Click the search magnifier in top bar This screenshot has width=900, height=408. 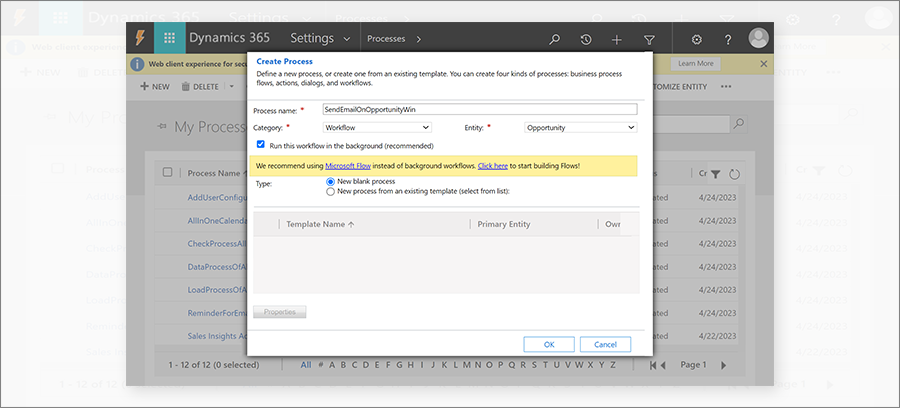tap(554, 40)
